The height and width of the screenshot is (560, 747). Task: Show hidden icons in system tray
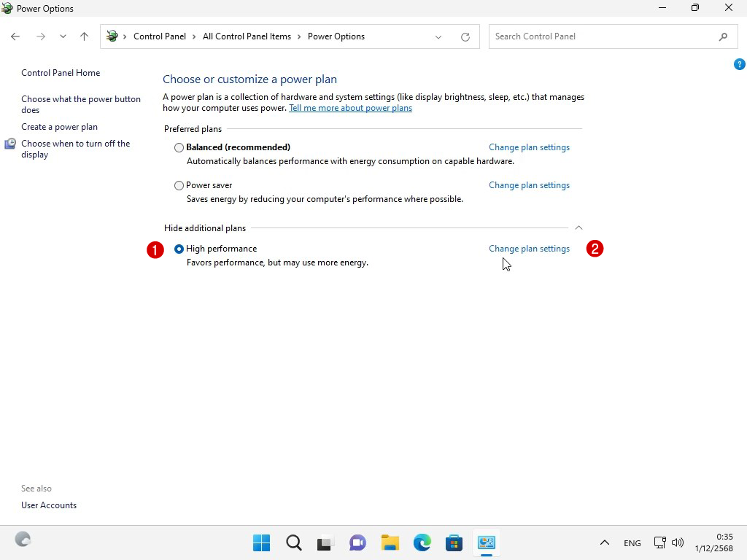click(604, 542)
